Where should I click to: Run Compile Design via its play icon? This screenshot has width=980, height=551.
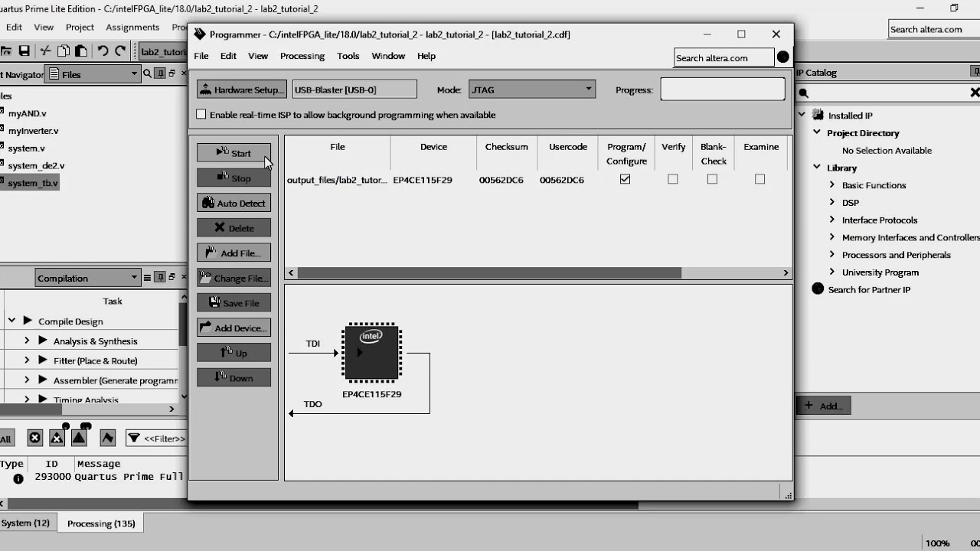[x=28, y=321]
